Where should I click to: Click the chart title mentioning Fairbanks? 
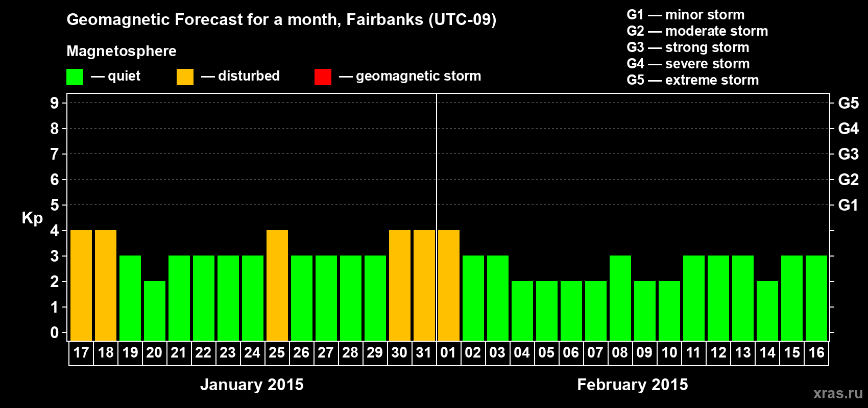pyautogui.click(x=281, y=20)
